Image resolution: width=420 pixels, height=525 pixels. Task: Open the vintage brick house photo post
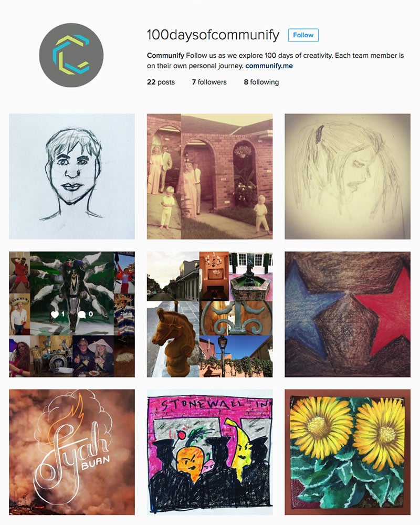coord(209,176)
